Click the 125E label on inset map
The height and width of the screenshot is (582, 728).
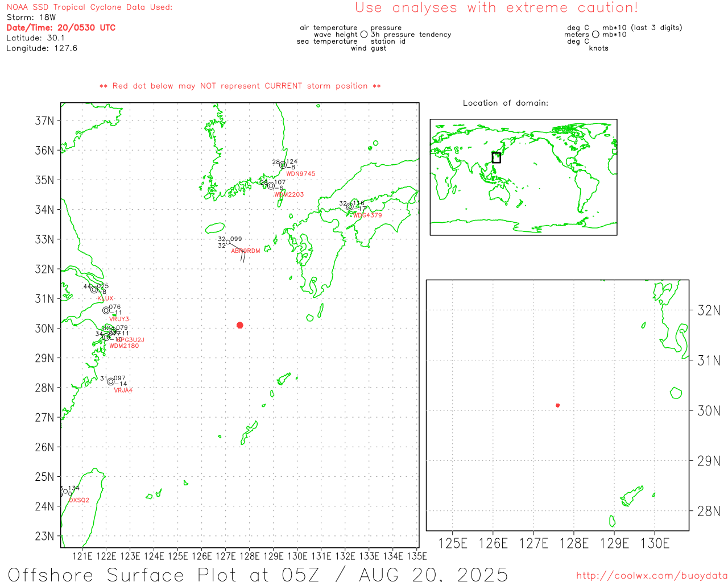[x=453, y=543]
